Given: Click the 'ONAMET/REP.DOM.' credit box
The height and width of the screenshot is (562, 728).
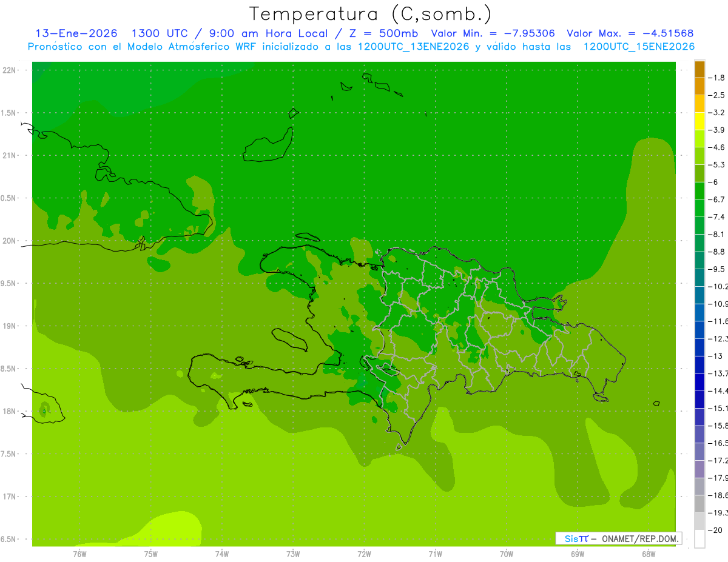Looking at the screenshot, I should click(618, 538).
